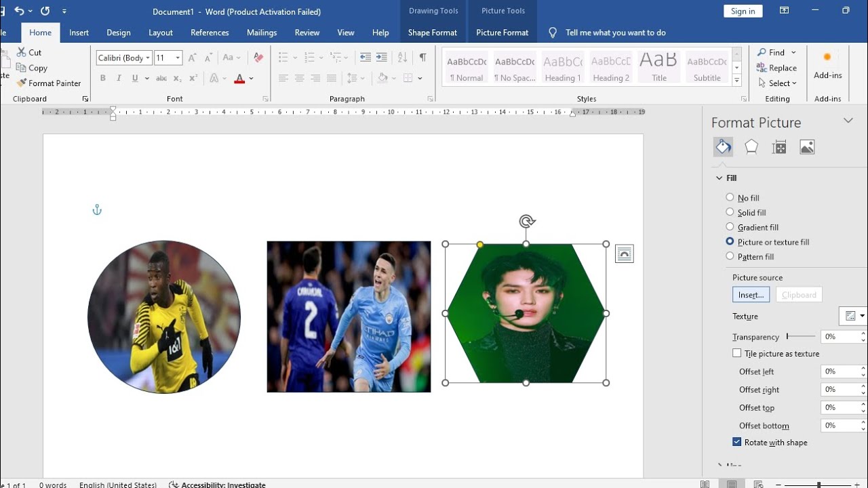Click the Sign in button
The image size is (868, 488).
[x=743, y=11]
